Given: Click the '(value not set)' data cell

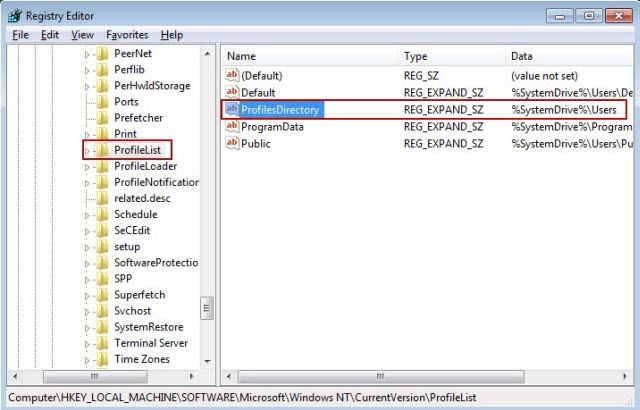Looking at the screenshot, I should tap(544, 76).
